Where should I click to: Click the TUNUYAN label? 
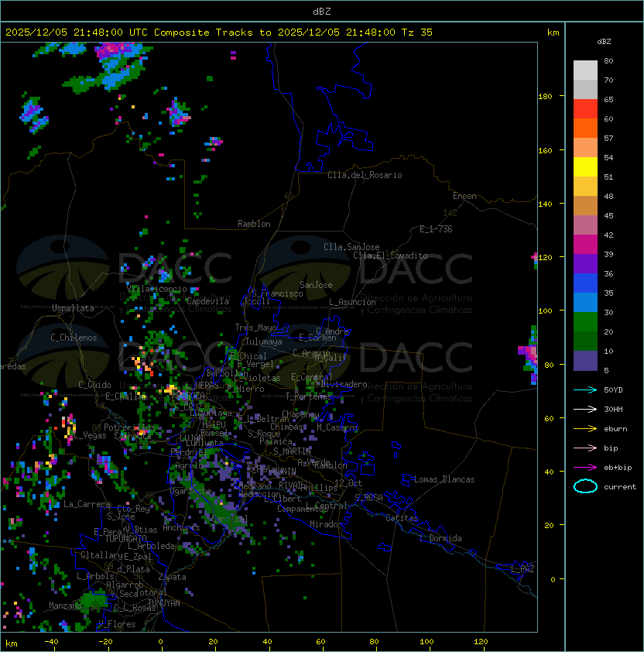pos(164,603)
